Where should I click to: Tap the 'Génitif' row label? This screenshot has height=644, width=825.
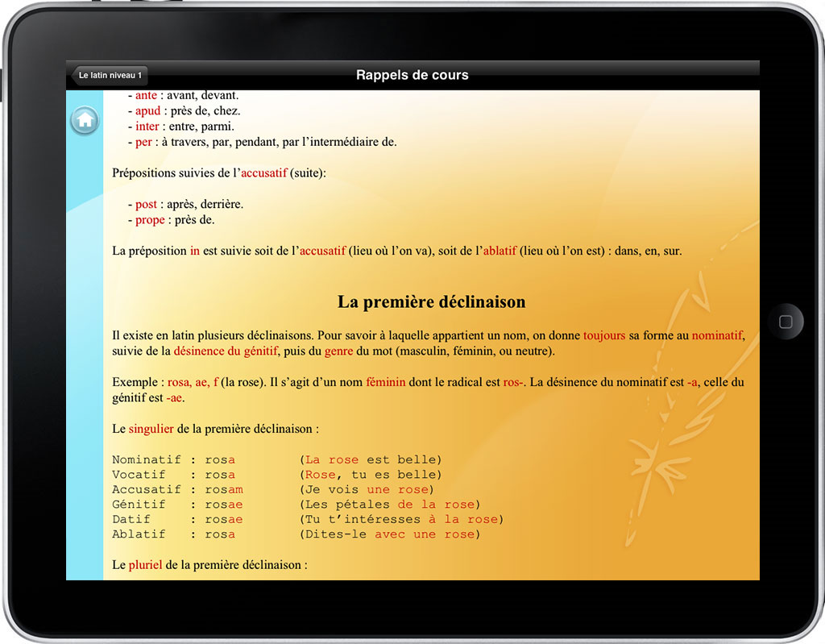coord(139,505)
